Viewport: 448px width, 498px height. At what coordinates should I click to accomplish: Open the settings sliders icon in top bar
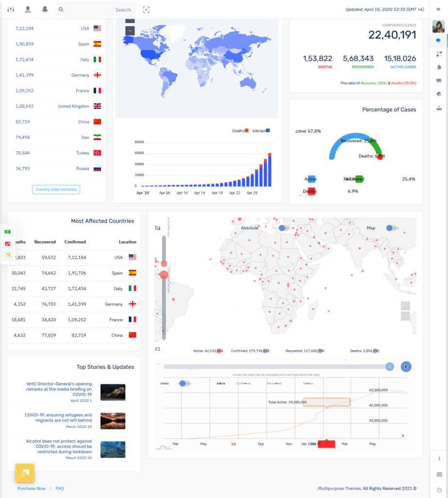point(11,10)
